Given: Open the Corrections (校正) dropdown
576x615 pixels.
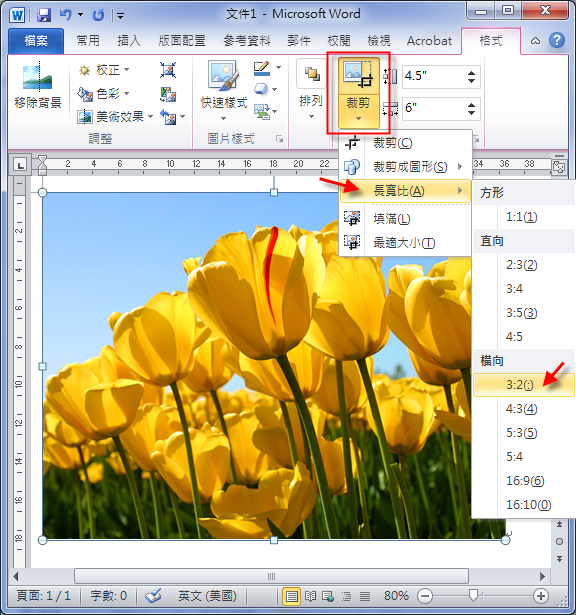Looking at the screenshot, I should (x=104, y=70).
